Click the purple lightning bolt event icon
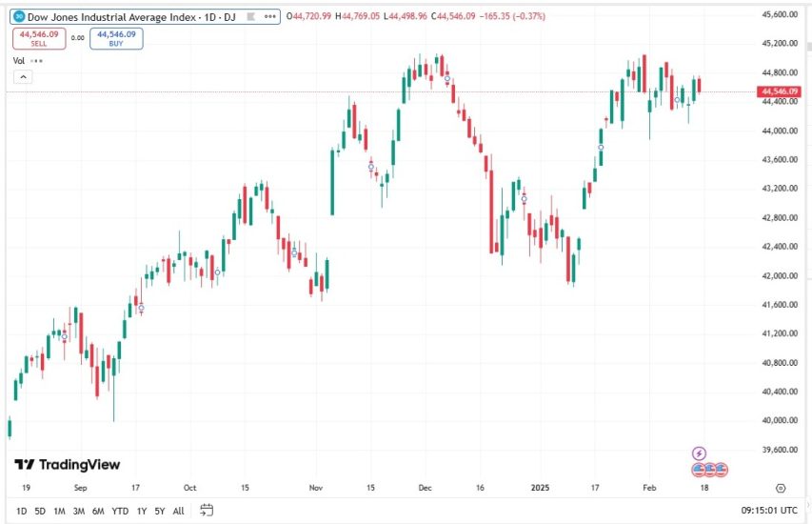The width and height of the screenshot is (812, 524). coord(699,454)
